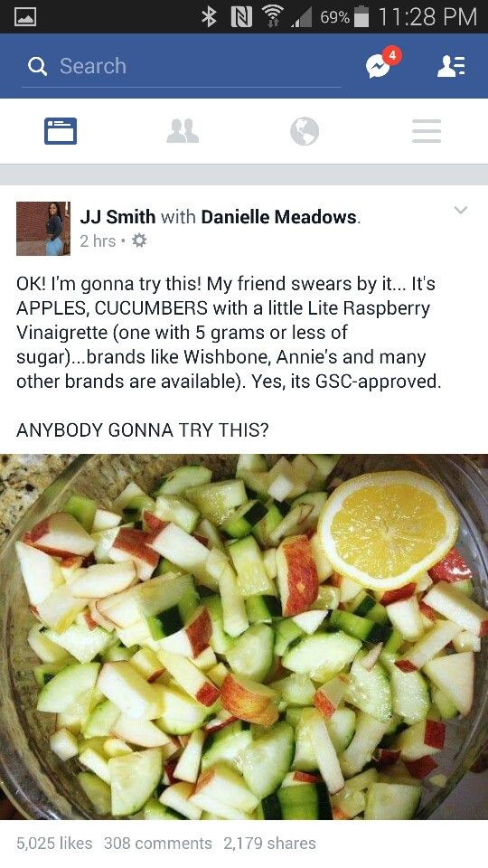This screenshot has height=868, width=488.
Task: Expand the post options chevron
Action: tap(460, 210)
